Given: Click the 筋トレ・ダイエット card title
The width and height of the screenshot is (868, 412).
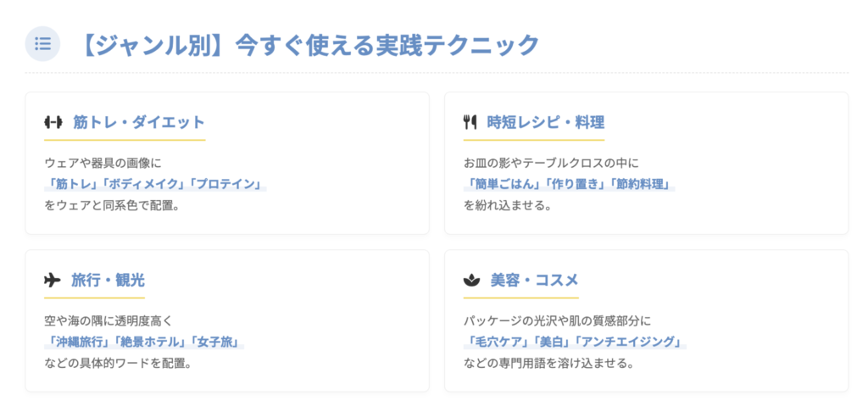Looking at the screenshot, I should coord(139,122).
